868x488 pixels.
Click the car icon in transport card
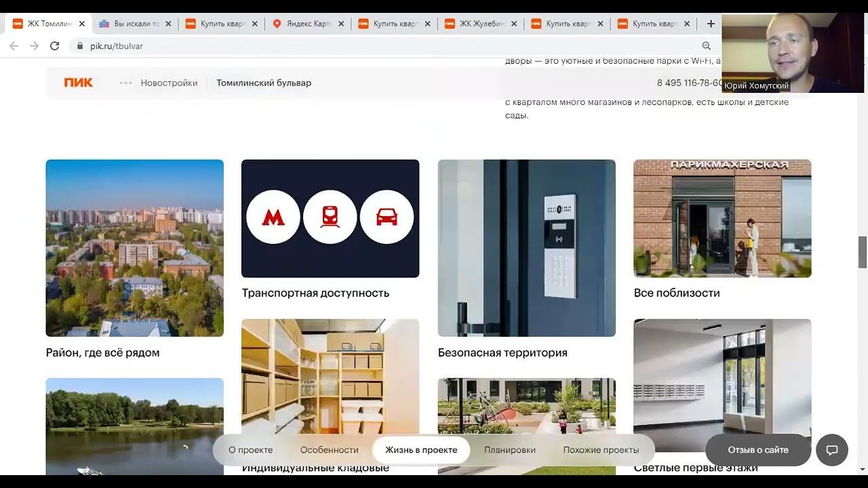point(387,217)
